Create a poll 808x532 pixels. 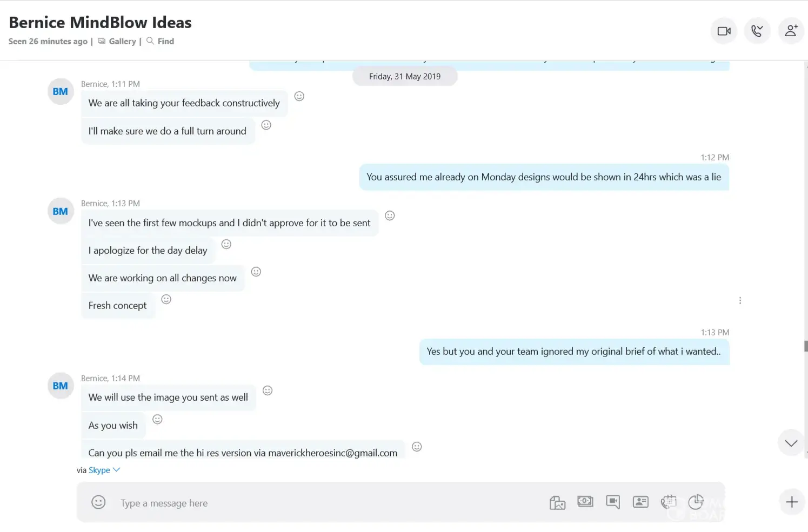coord(696,502)
